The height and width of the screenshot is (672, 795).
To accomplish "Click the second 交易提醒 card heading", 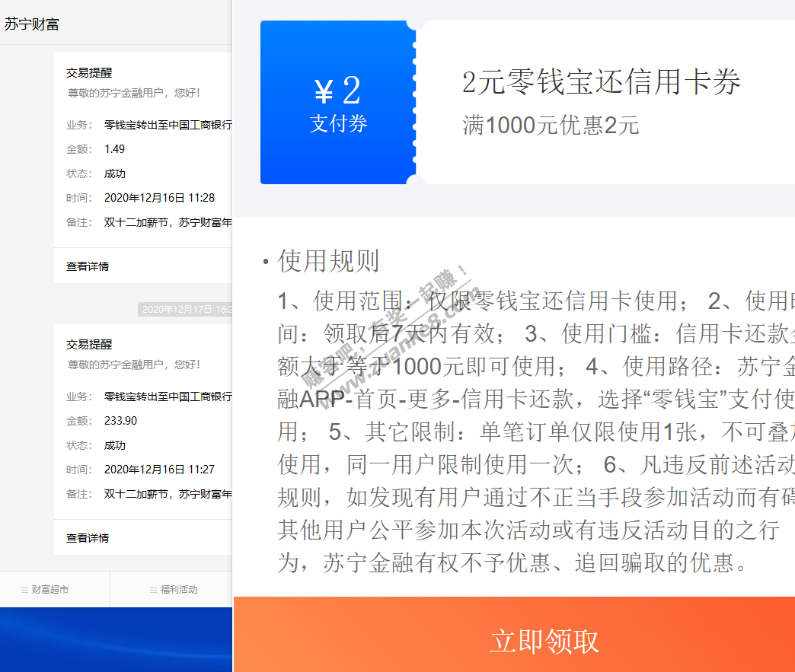I will pos(89,344).
